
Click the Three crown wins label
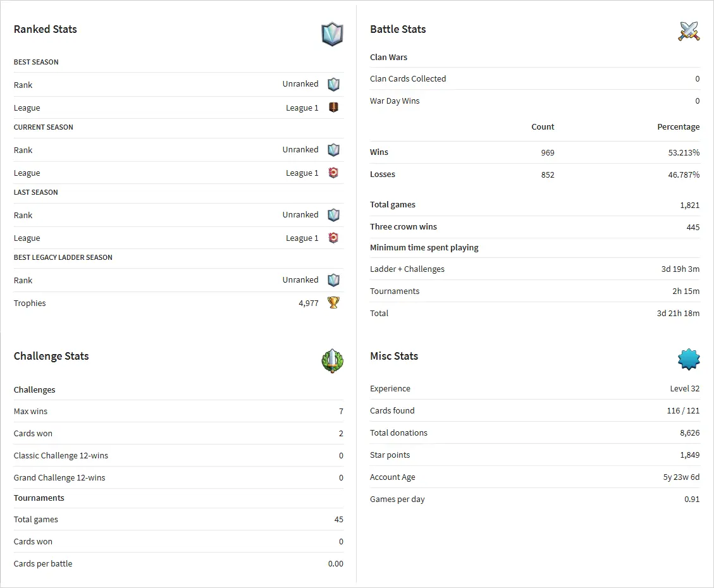click(403, 226)
